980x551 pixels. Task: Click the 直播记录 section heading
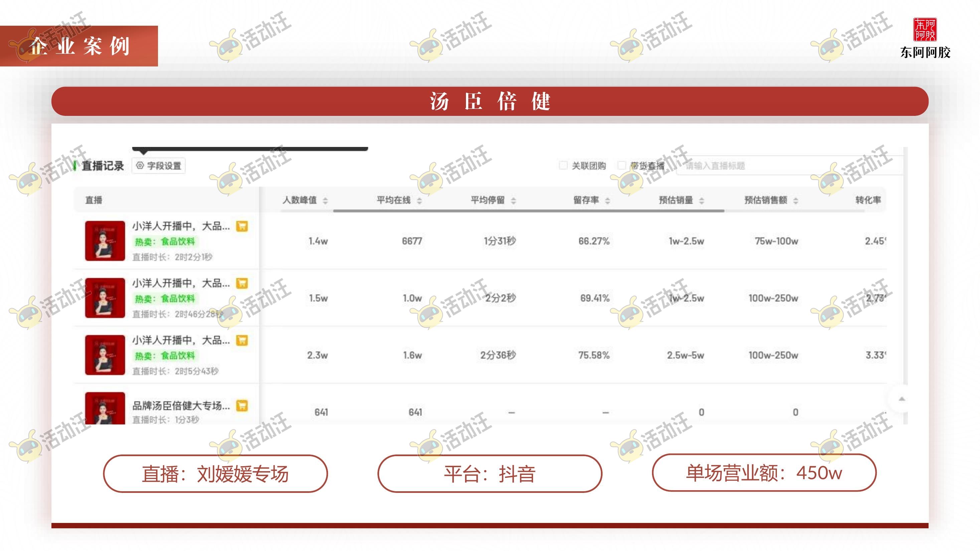click(x=103, y=166)
